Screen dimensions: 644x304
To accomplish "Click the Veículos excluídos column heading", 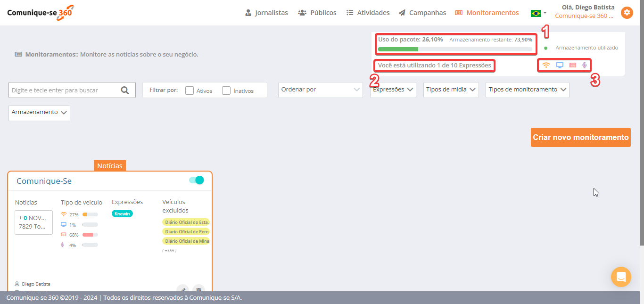I will pos(175,206).
